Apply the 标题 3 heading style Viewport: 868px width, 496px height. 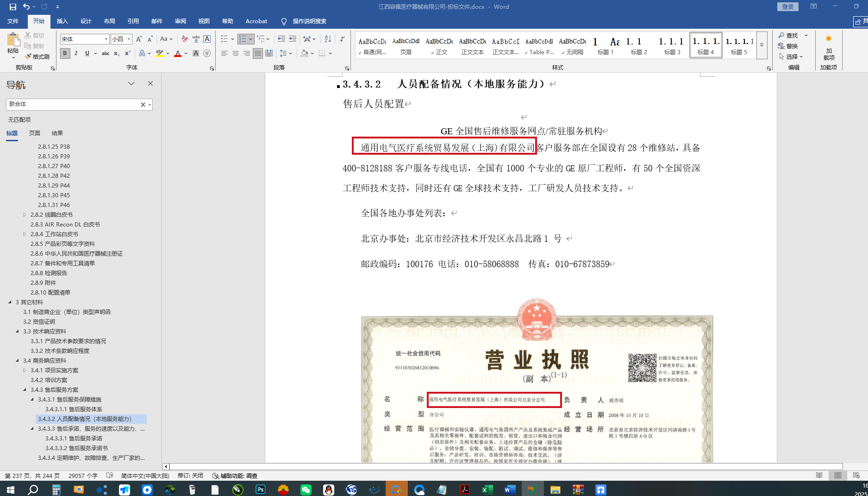pyautogui.click(x=672, y=45)
